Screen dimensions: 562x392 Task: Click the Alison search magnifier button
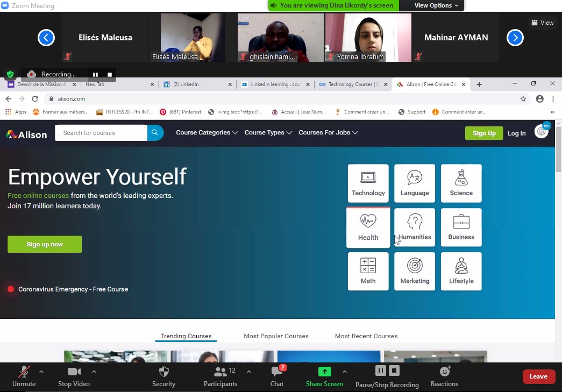(x=155, y=133)
